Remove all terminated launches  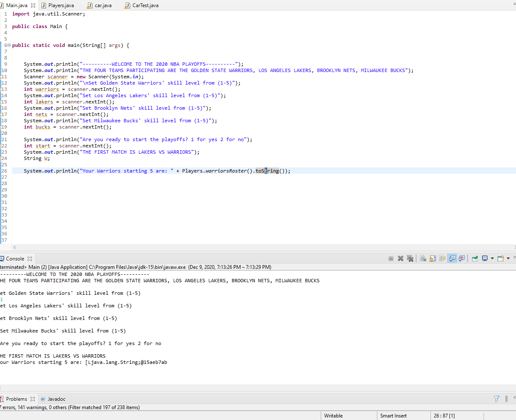(x=410, y=258)
